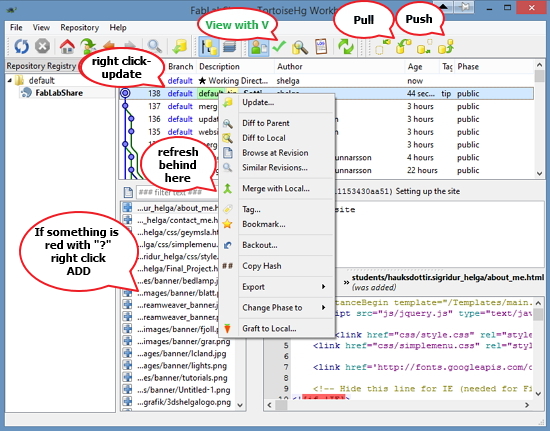The width and height of the screenshot is (550, 431).
Task: Click the yellow Update toolbar icon
Action: tap(180, 46)
